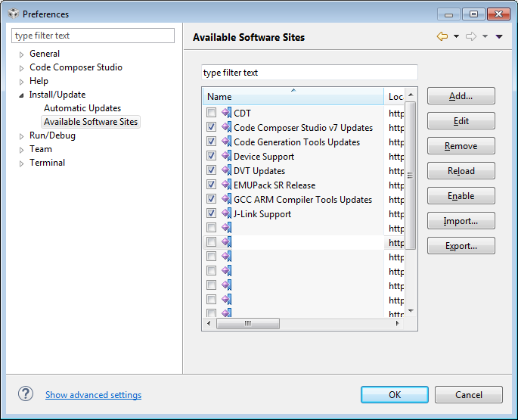Image resolution: width=518 pixels, height=420 pixels.
Task: Toggle the Device Support checkbox
Action: tap(212, 156)
